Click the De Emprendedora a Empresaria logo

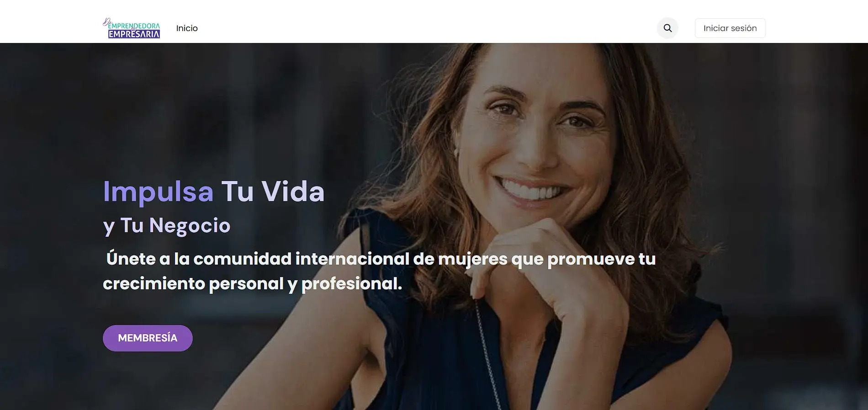tap(132, 28)
